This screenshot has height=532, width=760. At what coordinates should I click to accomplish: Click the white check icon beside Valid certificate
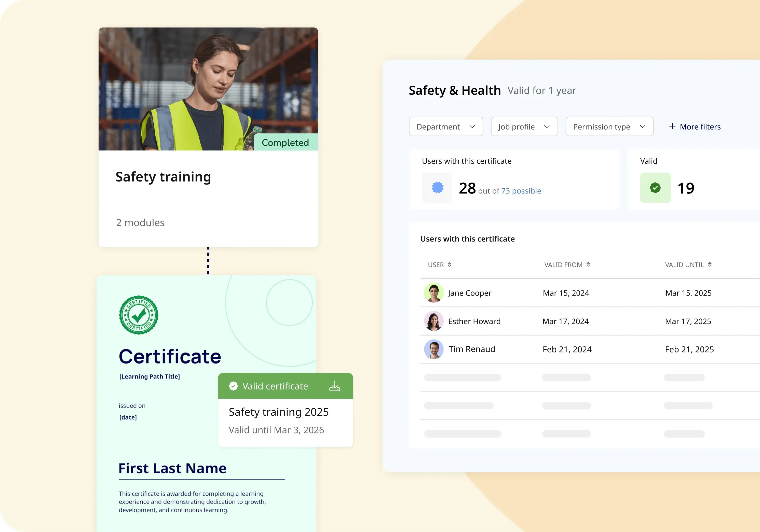[233, 386]
